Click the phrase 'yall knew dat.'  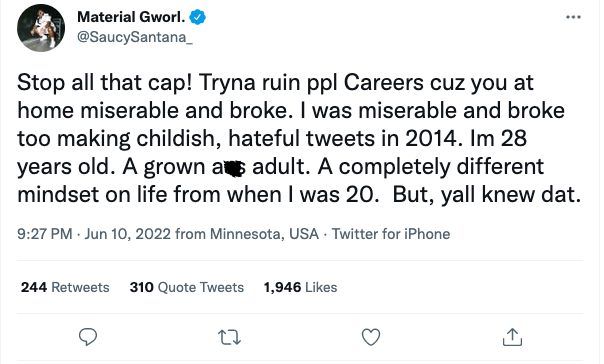(511, 195)
